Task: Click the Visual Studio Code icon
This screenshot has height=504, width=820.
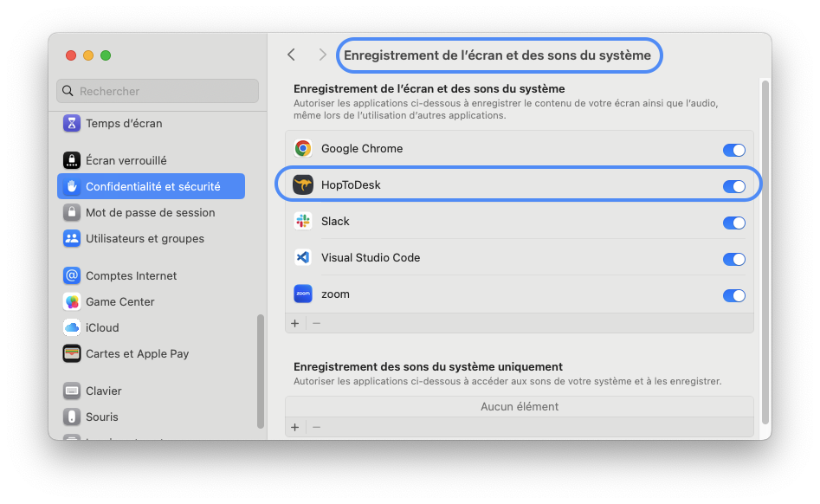Action: tap(303, 258)
